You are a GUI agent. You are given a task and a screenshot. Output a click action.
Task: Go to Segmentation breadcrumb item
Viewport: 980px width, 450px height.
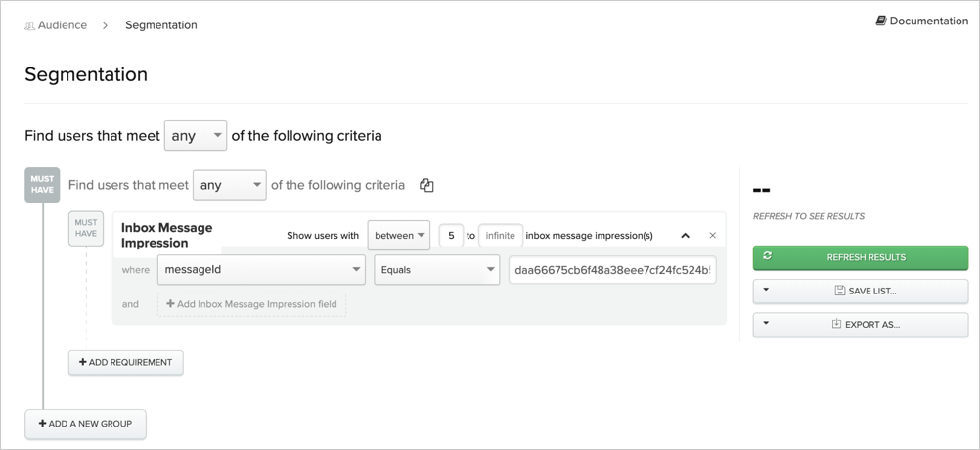click(161, 25)
